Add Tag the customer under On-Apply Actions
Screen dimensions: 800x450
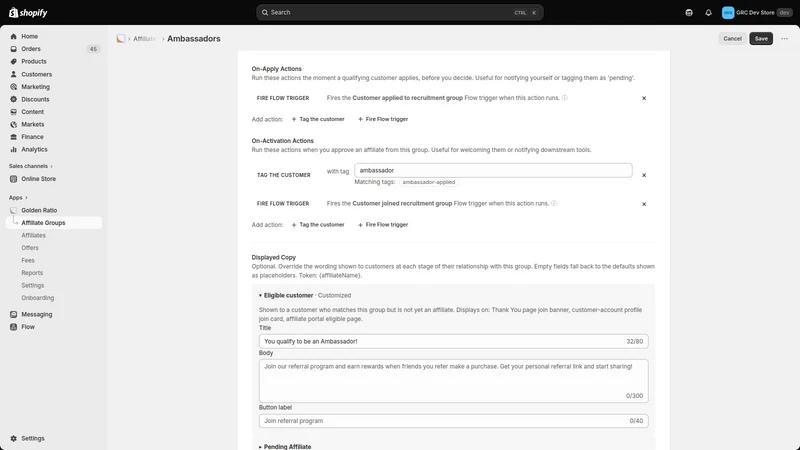318,119
